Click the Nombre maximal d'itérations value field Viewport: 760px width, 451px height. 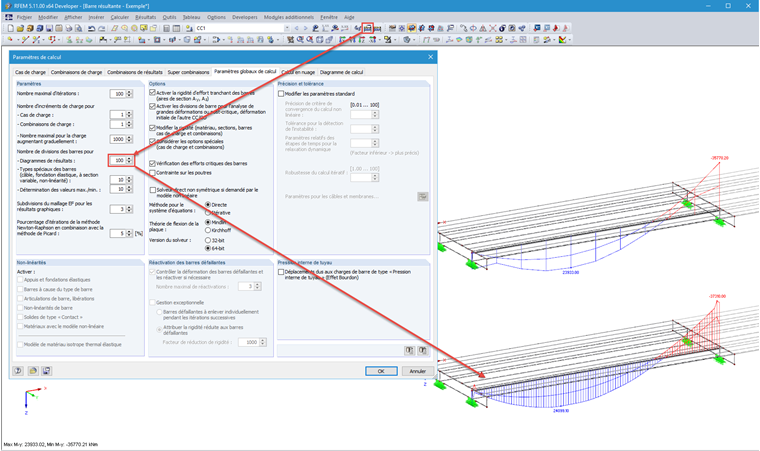(x=118, y=94)
